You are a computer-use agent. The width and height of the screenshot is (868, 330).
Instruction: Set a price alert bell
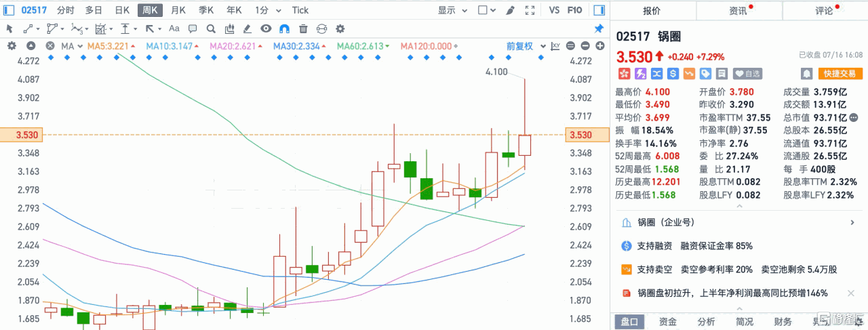coord(807,73)
